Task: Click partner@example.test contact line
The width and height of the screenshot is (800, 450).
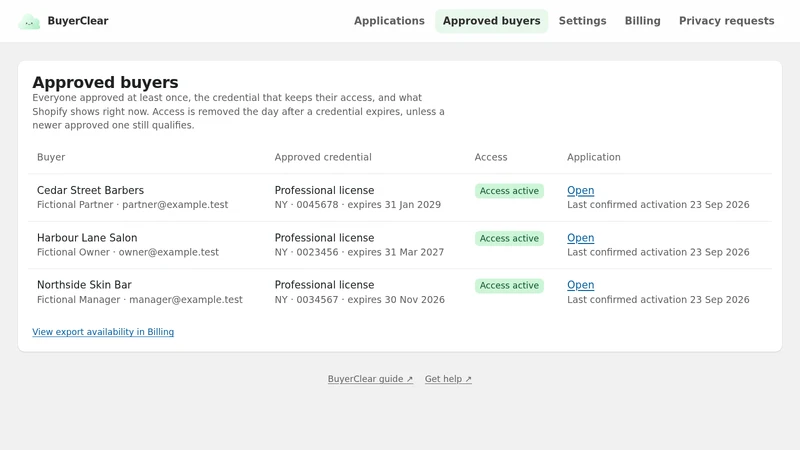Action: (133, 205)
